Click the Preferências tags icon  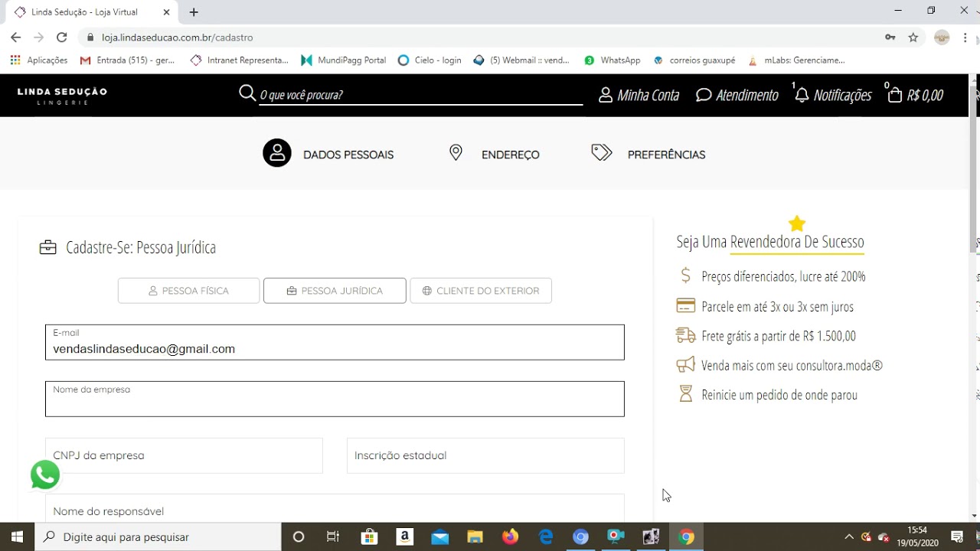pos(602,153)
